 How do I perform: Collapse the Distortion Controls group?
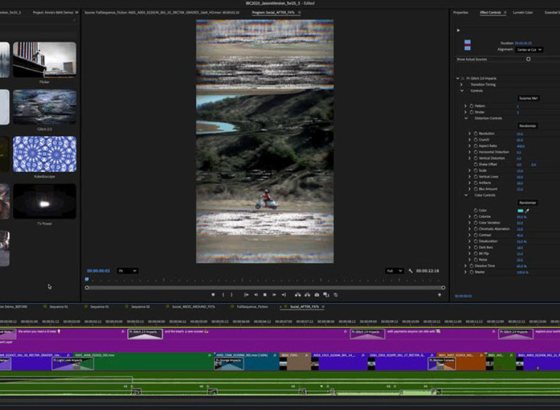click(466, 118)
